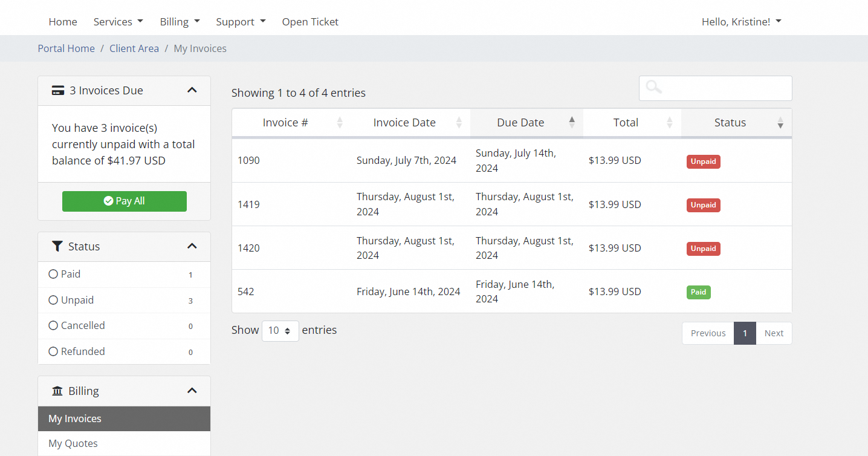Open the Hello, Kristine! account menu

741,22
